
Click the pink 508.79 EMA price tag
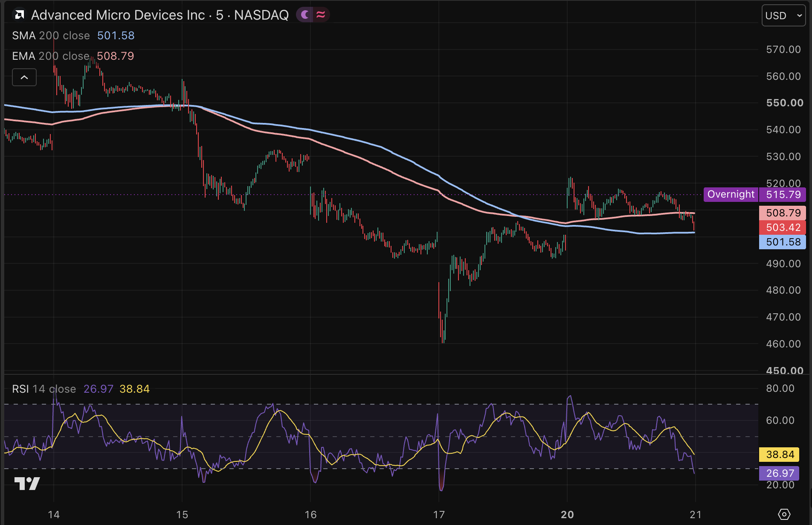[x=783, y=213]
